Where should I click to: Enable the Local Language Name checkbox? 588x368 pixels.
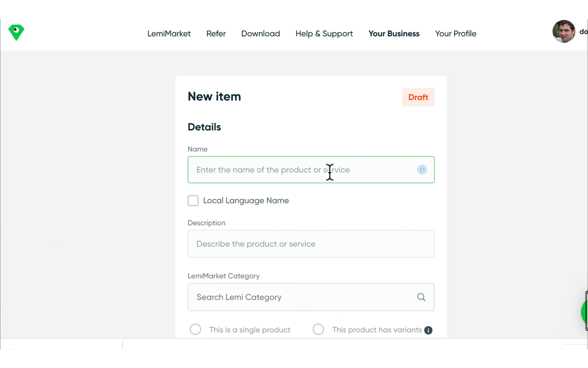193,201
